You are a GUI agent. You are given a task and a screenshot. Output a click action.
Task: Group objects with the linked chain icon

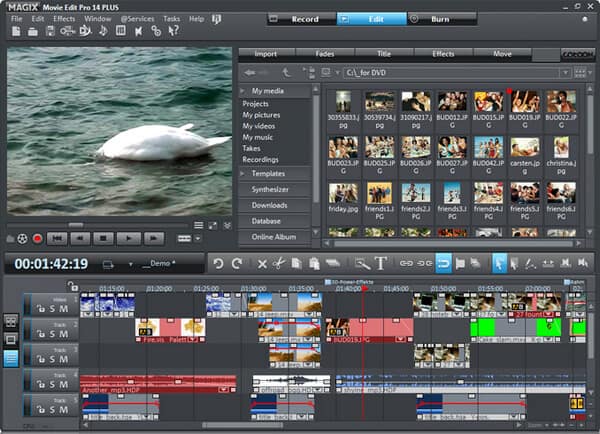(406, 264)
